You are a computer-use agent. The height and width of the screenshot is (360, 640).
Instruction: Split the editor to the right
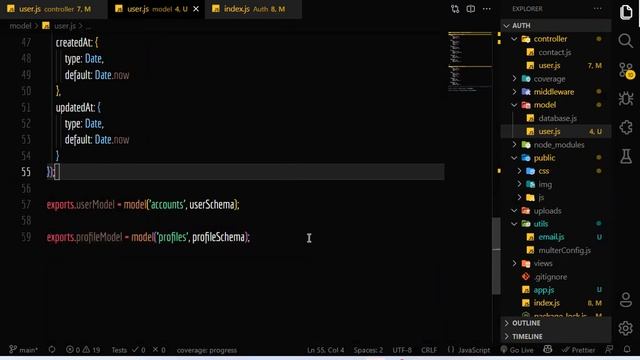(x=471, y=9)
